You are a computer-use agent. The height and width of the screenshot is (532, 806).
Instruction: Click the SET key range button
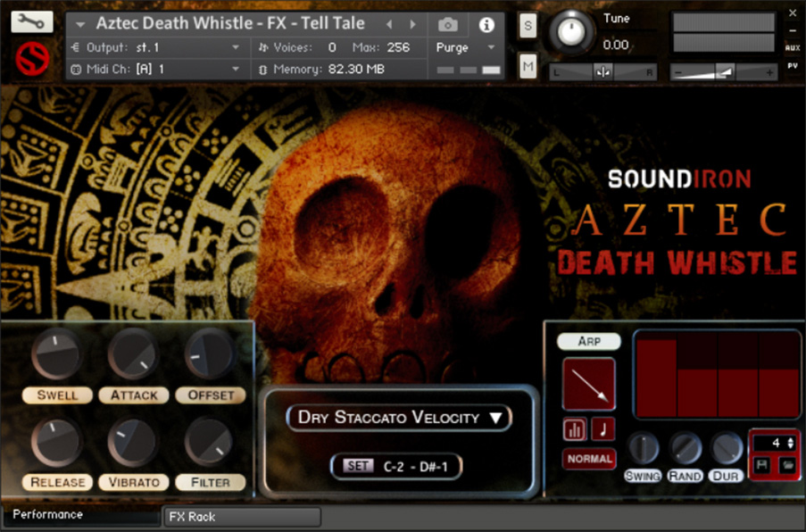pos(358,466)
